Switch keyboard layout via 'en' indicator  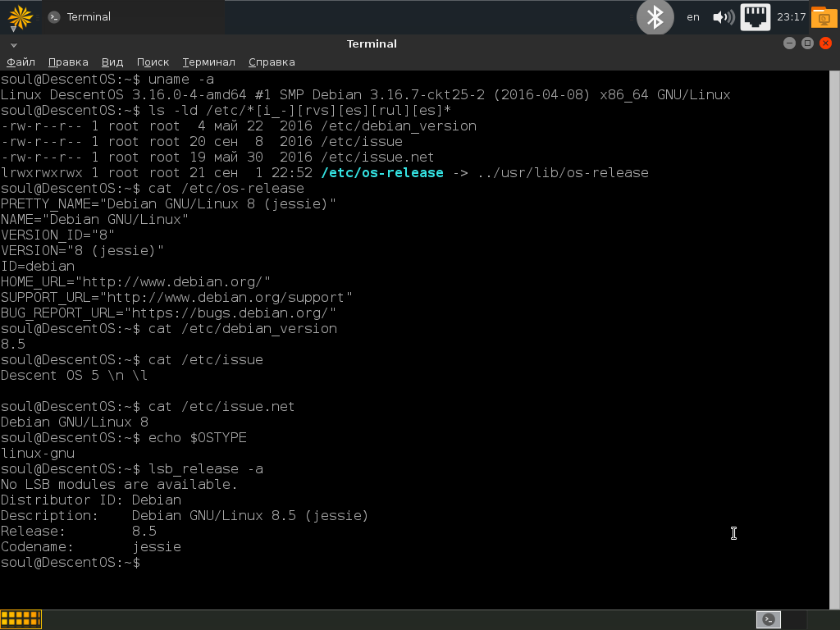tap(692, 17)
